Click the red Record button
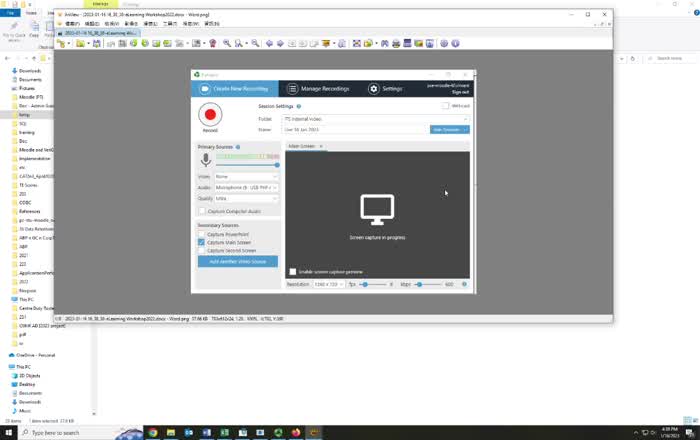700x440 pixels. tap(210, 115)
